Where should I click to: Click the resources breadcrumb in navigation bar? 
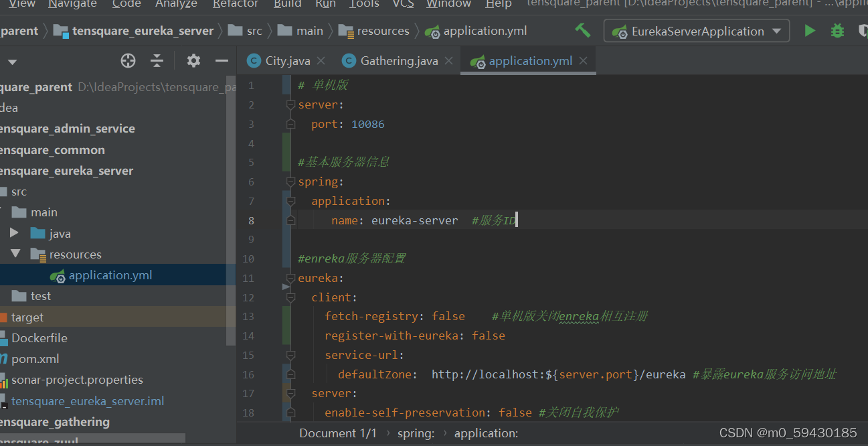click(x=374, y=31)
